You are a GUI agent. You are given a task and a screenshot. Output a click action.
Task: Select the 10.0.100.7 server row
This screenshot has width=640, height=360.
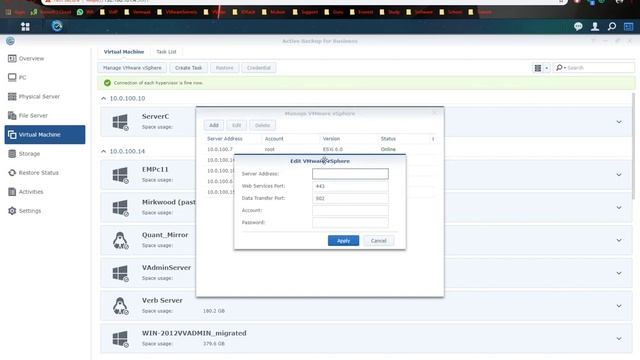(320, 149)
